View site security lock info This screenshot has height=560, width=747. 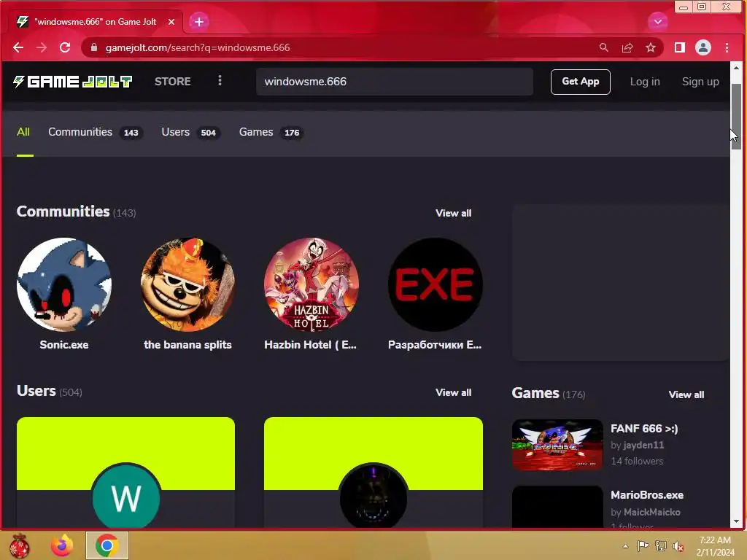click(x=94, y=47)
